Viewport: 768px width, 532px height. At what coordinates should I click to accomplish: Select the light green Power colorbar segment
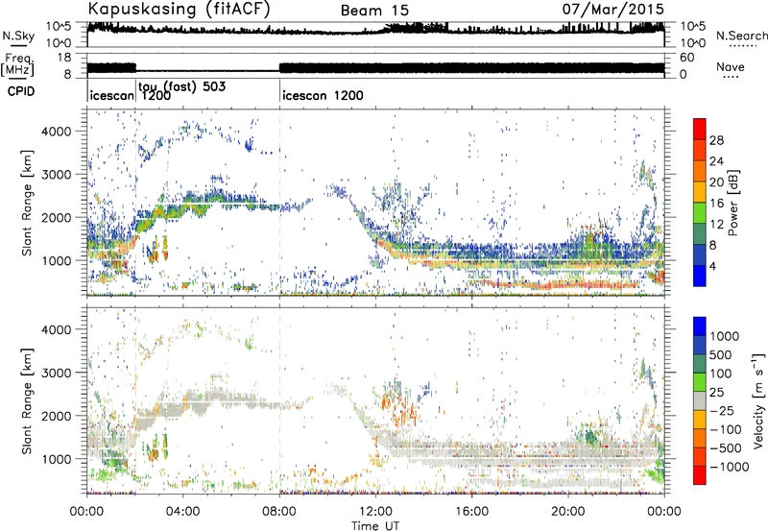coord(700,213)
